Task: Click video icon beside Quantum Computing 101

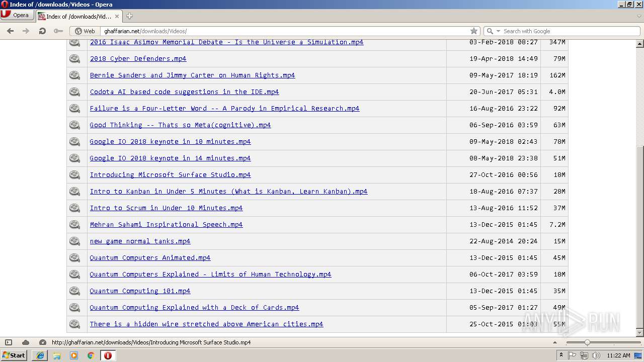Action: pos(75,291)
